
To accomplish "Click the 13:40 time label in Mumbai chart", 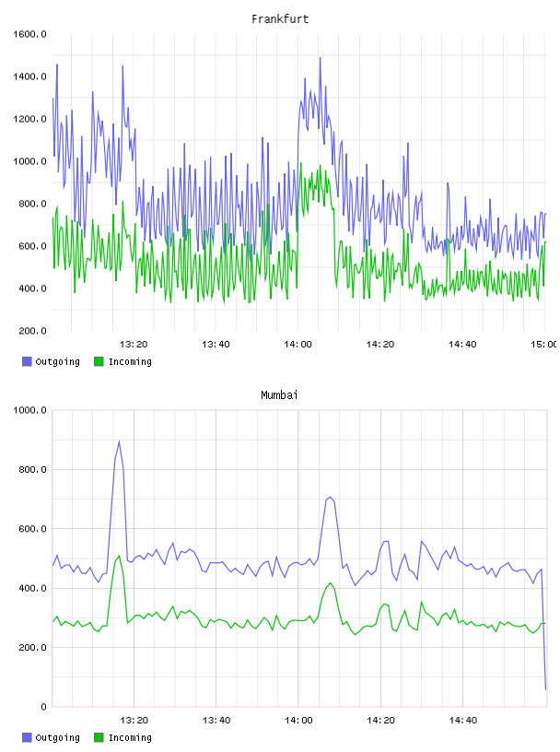I will [x=216, y=721].
